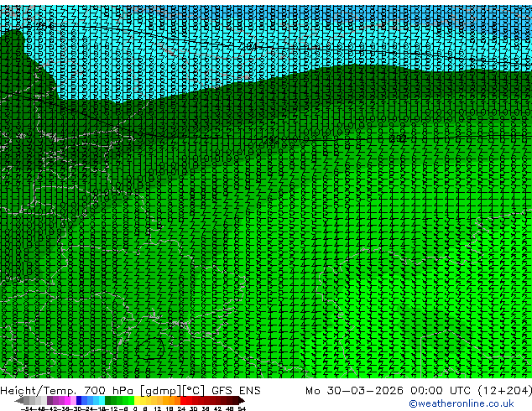Click the date "Mo 30-03-2026"
Screen dimensions: 532x411
[x=354, y=391]
